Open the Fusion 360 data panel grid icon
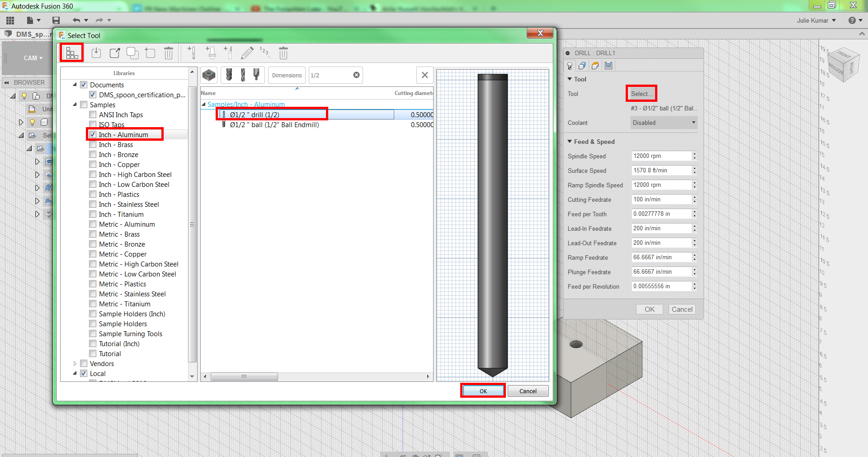This screenshot has width=868, height=457. [10, 20]
